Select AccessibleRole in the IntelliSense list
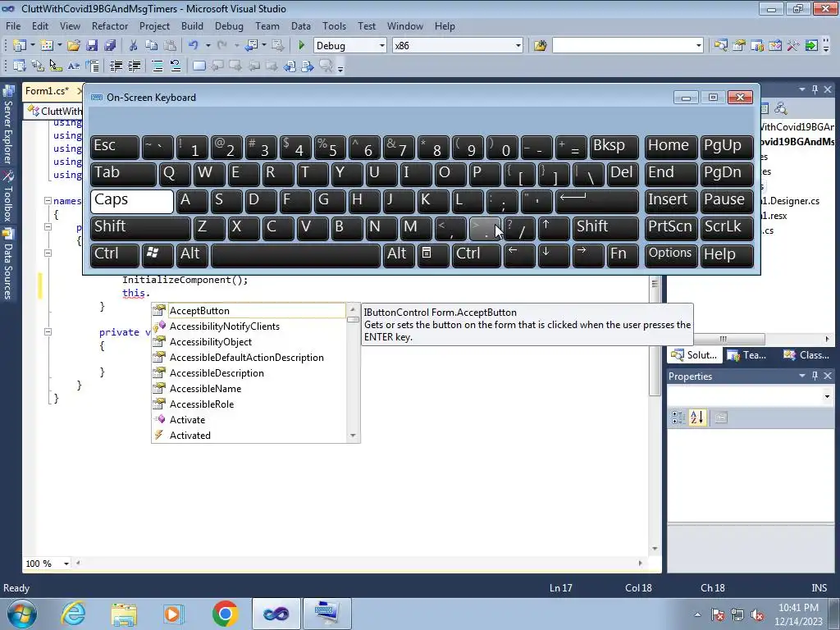Image resolution: width=840 pixels, height=630 pixels. tap(202, 404)
